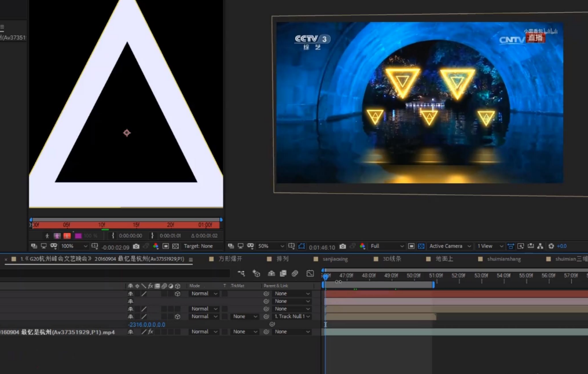
Task: Toggle hide shy layers icon
Action: (x=271, y=273)
